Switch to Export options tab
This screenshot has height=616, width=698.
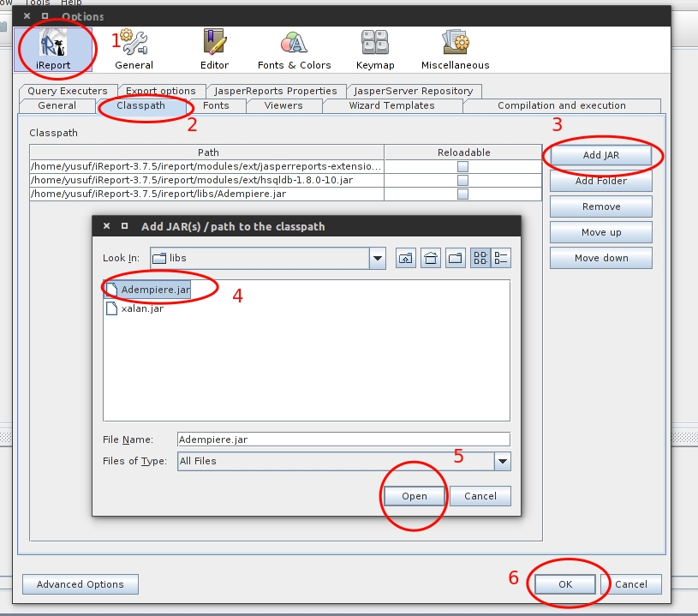(161, 91)
